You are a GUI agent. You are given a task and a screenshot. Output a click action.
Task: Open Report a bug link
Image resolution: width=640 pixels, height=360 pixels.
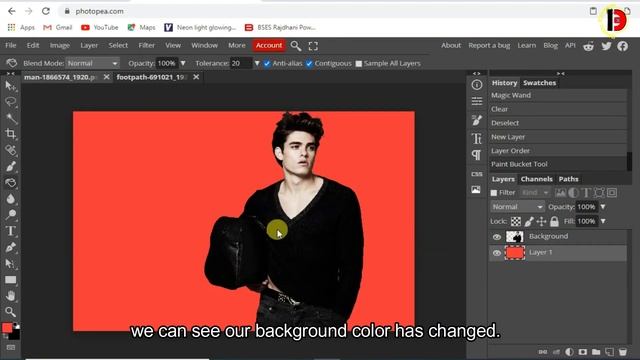[489, 45]
